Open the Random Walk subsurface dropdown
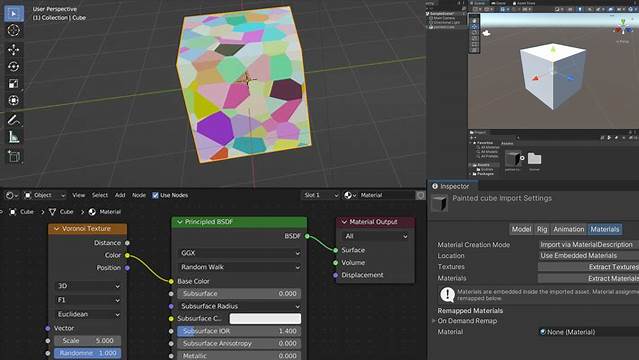This screenshot has width=639, height=360. 240,267
